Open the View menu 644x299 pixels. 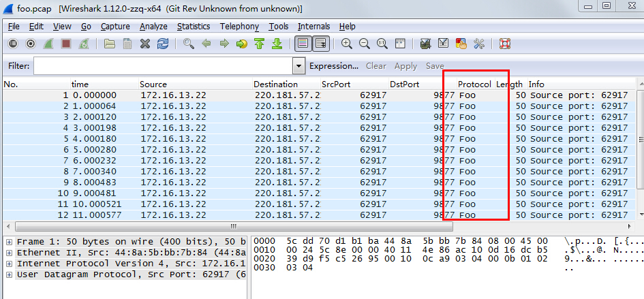(x=62, y=27)
